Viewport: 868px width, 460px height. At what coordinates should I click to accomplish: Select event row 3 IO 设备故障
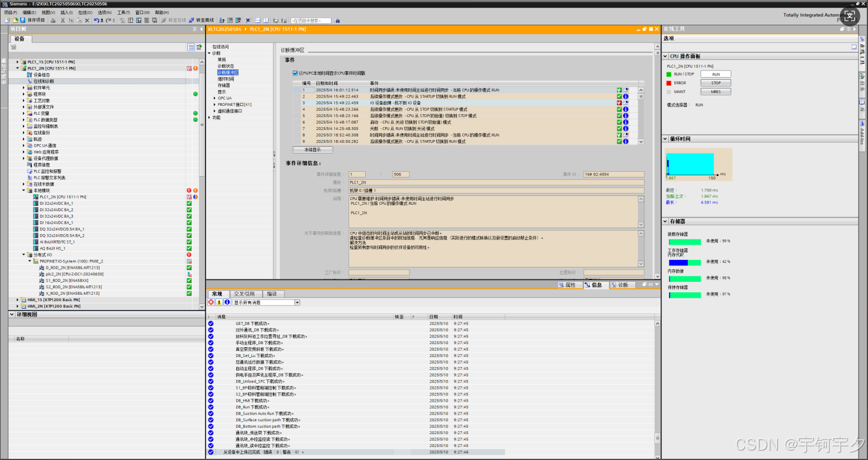pos(465,103)
